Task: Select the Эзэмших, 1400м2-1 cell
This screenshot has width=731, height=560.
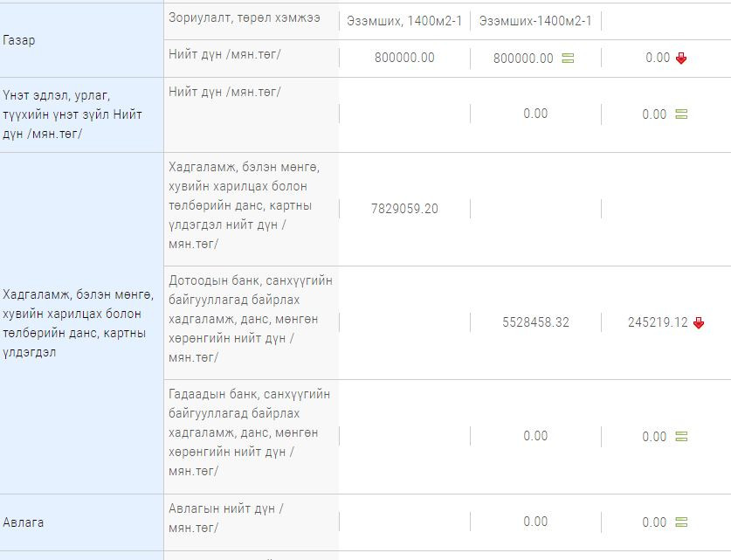Action: point(404,21)
